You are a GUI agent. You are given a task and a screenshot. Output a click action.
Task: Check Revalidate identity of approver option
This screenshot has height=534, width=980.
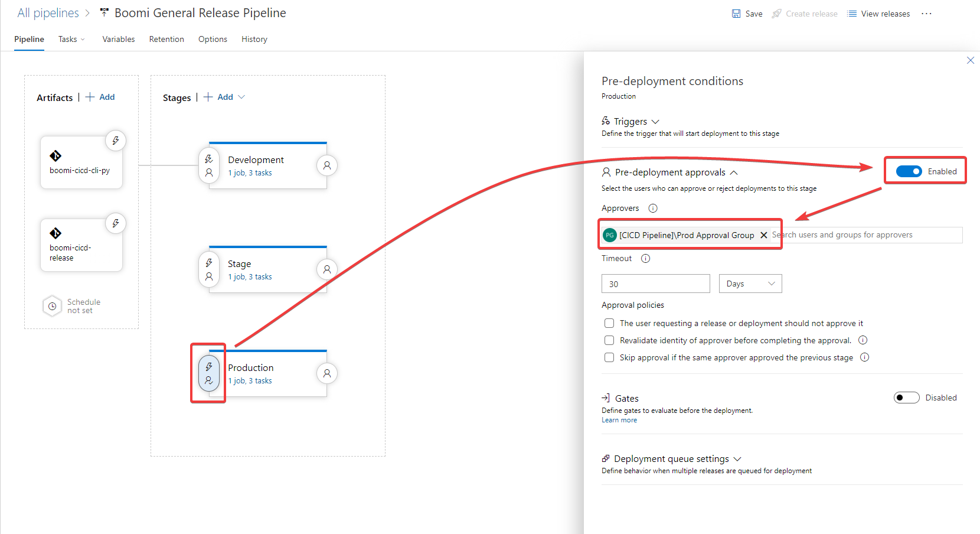click(x=609, y=340)
